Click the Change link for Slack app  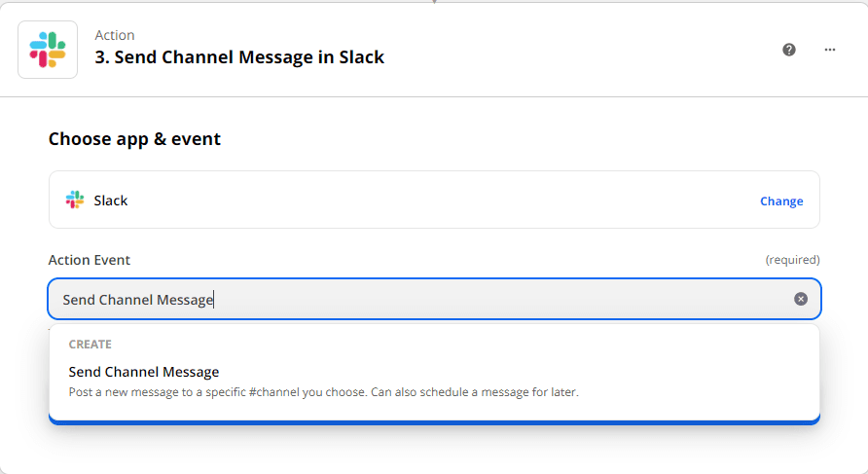(x=781, y=201)
